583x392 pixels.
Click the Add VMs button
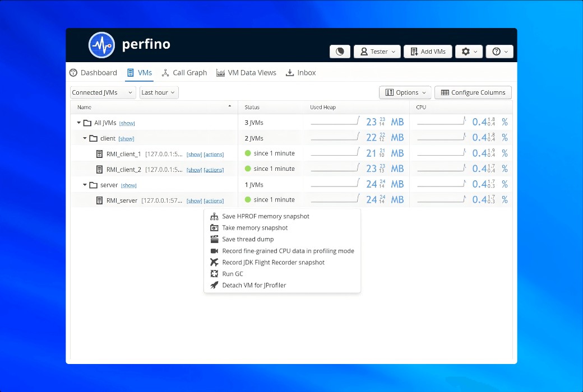coord(428,52)
